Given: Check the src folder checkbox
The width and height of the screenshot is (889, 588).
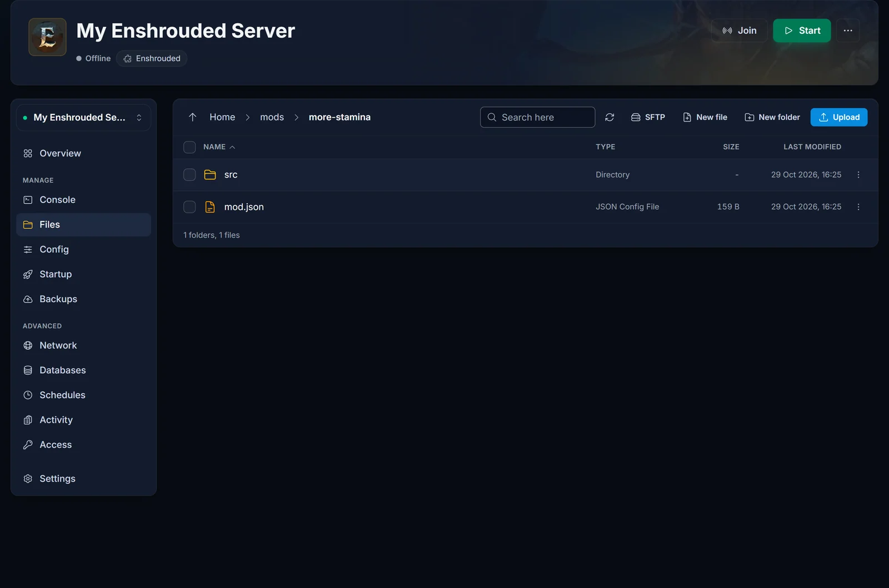Looking at the screenshot, I should click(189, 175).
